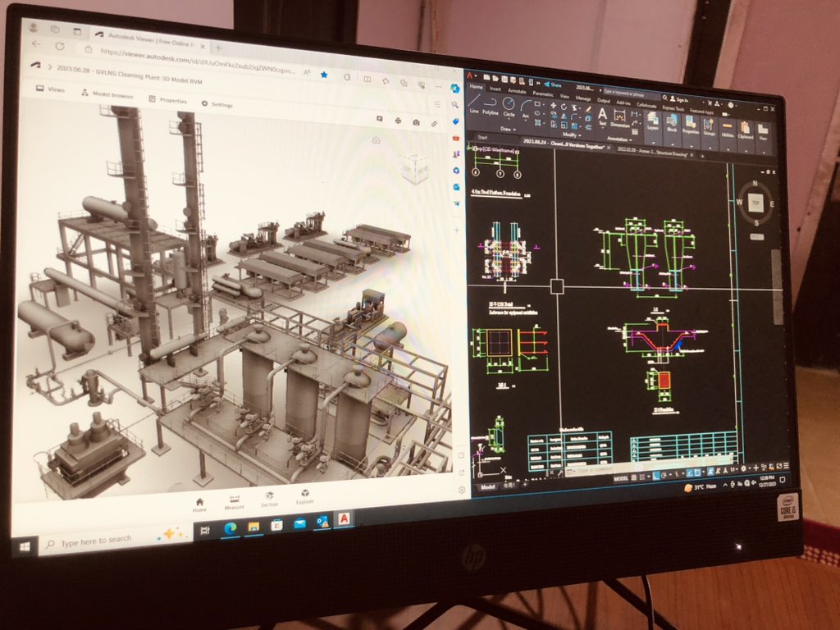Open the Clipboard ribbon panel
840x630 pixels.
pyautogui.click(x=745, y=129)
